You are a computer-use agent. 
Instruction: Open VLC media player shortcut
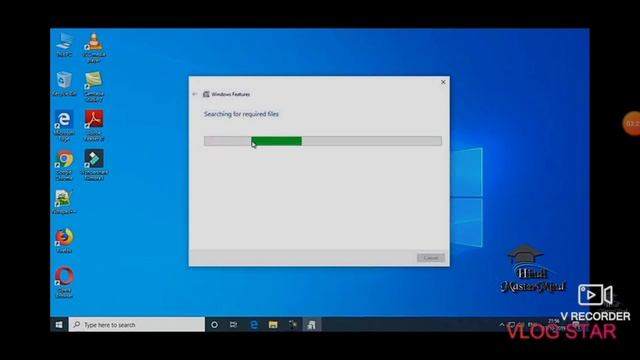(x=94, y=47)
